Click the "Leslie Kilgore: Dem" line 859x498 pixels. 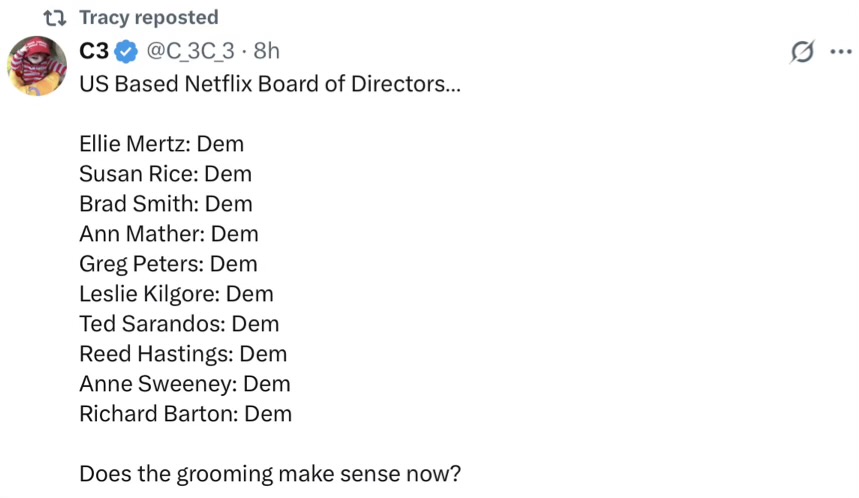(176, 294)
